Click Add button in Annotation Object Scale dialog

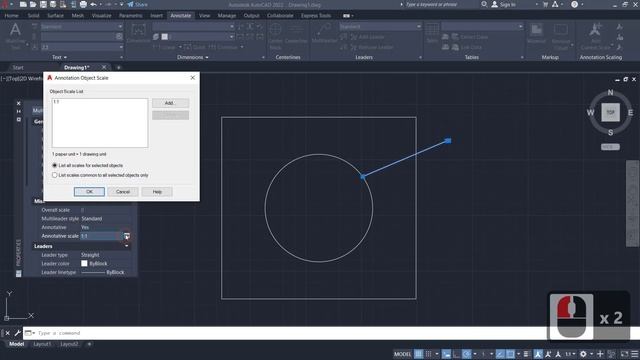tap(170, 103)
